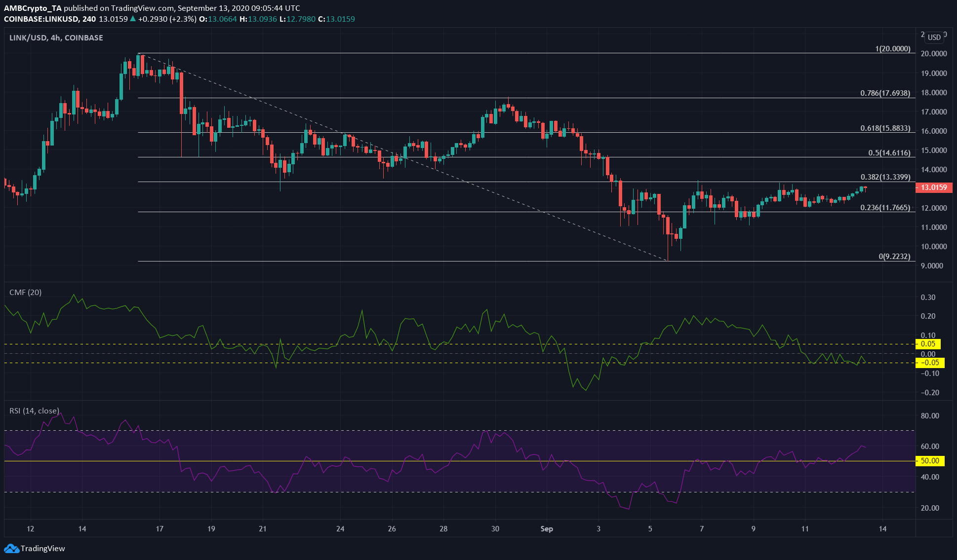The height and width of the screenshot is (560, 957).
Task: Click the 0(9.2232) Fibonacci label
Action: coord(894,256)
